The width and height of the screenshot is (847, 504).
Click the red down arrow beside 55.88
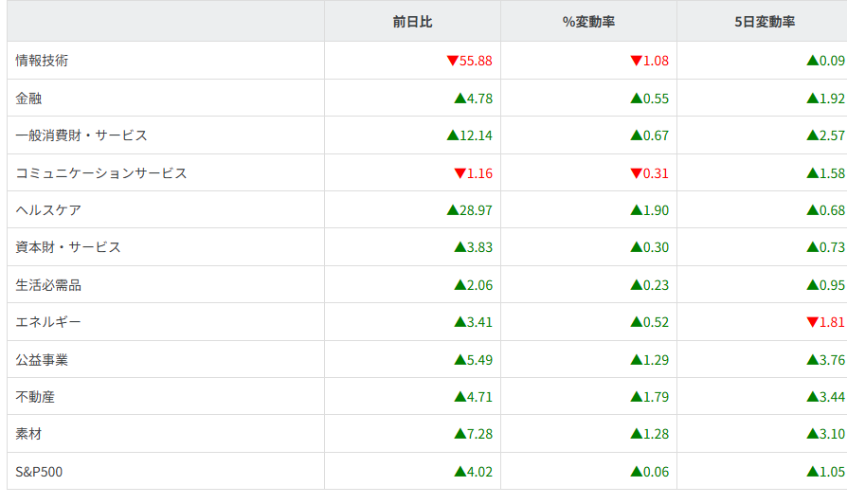click(x=452, y=61)
